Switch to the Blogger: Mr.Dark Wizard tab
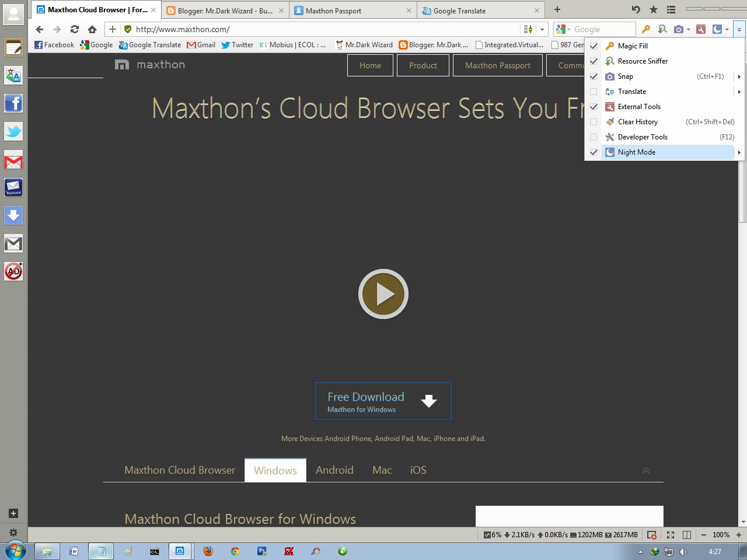The height and width of the screenshot is (560, 747). click(x=225, y=10)
